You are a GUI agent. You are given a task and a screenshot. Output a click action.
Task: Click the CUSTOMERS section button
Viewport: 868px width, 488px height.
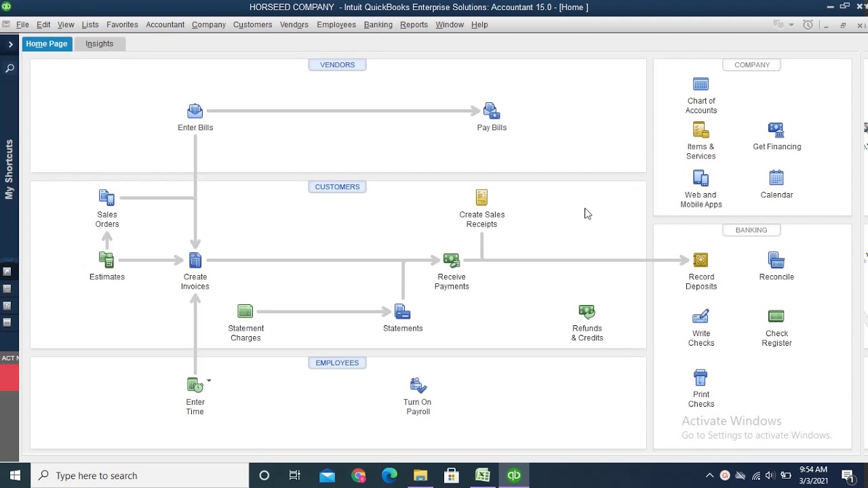[337, 187]
